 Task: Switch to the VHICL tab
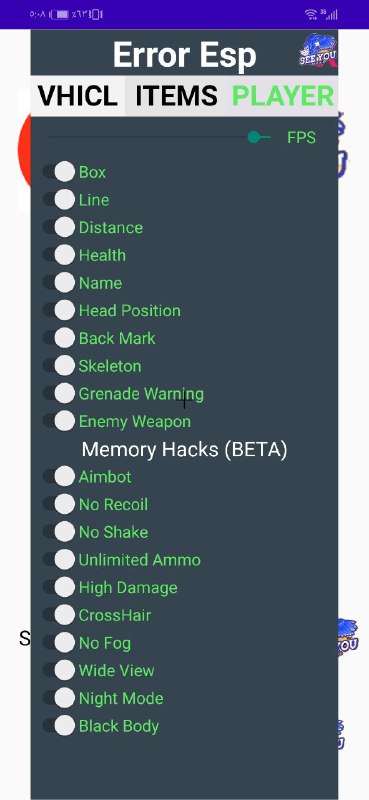pos(78,96)
